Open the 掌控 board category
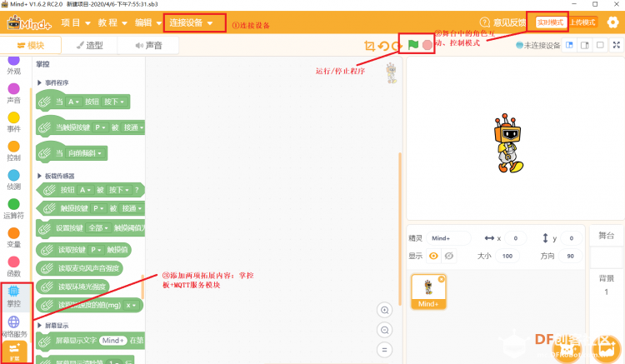Screen dimensions: 625x364 click(x=13, y=297)
